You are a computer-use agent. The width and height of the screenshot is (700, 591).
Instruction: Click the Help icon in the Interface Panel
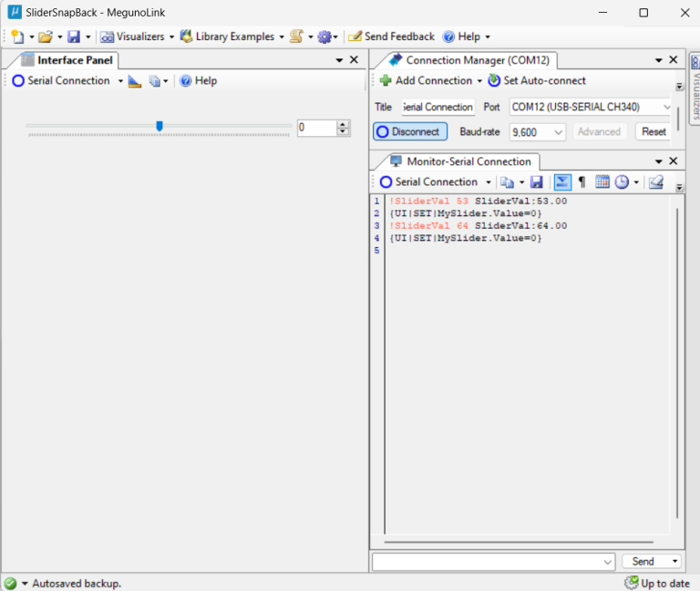(185, 80)
